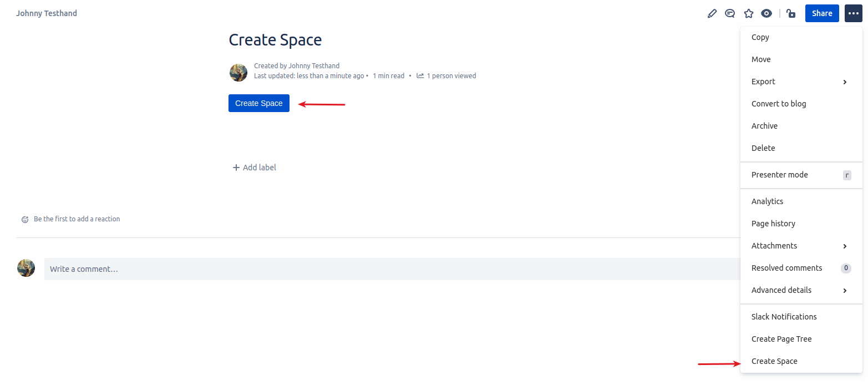Click the Write a comment field
This screenshot has width=868, height=385.
coord(388,269)
